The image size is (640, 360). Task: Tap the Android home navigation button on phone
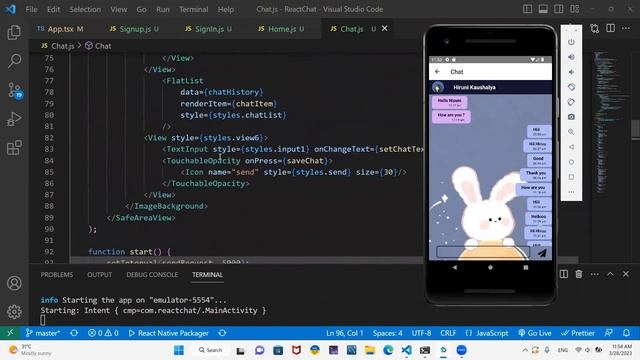point(490,267)
